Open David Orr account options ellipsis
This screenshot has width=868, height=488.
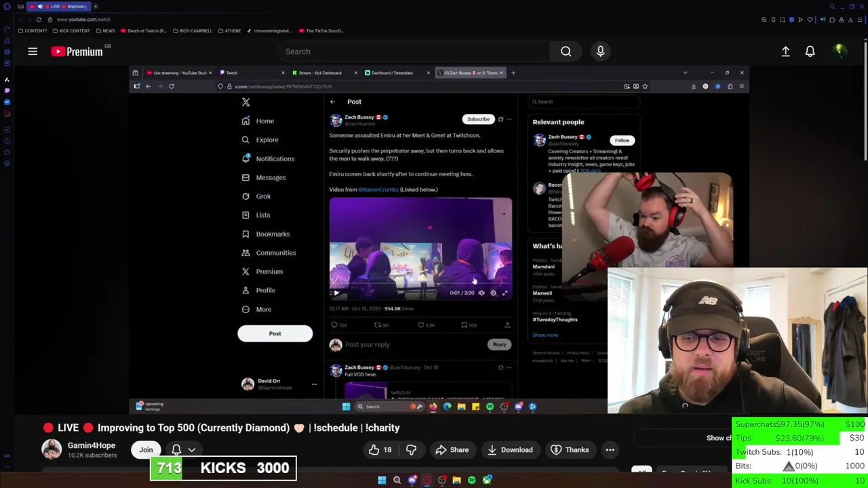[314, 384]
